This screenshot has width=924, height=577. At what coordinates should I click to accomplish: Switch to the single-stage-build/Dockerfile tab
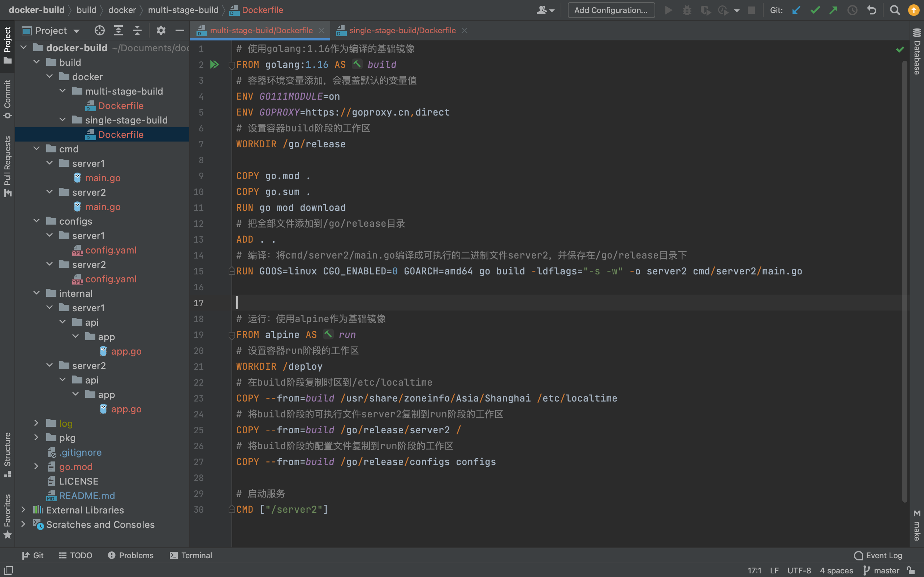tap(402, 31)
